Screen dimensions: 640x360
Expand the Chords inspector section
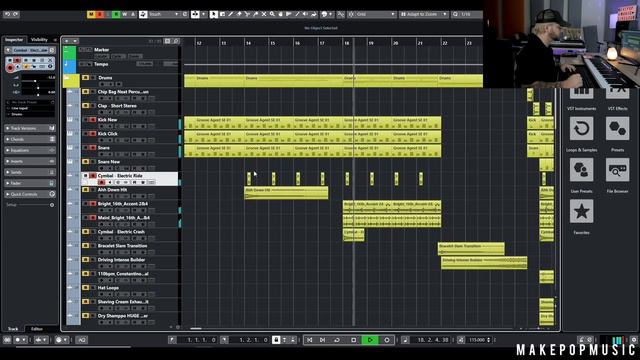tap(30, 139)
